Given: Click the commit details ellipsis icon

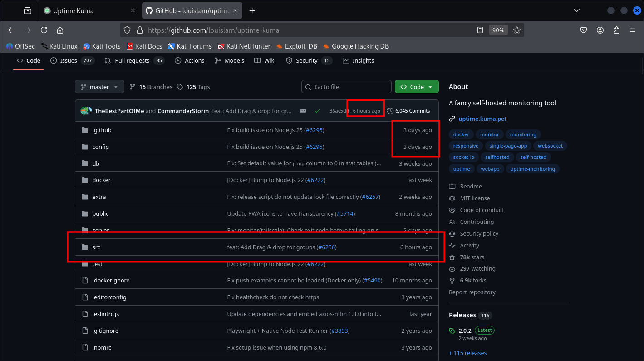Looking at the screenshot, I should (x=303, y=111).
